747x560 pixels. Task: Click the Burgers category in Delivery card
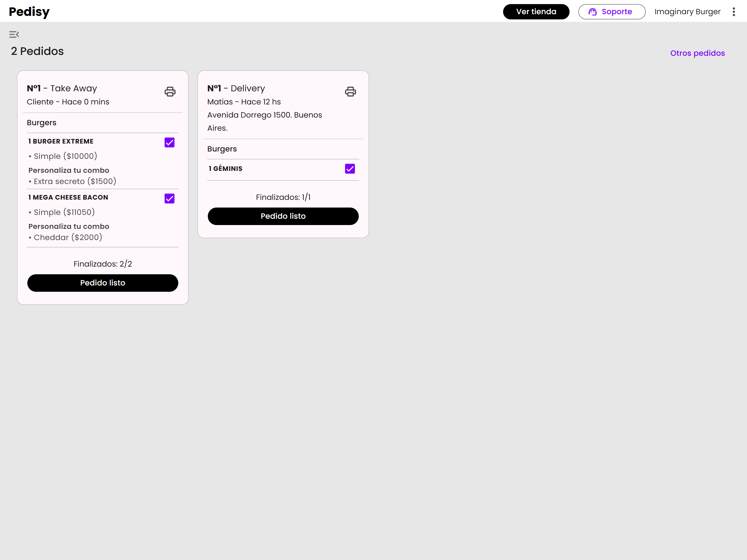click(222, 149)
